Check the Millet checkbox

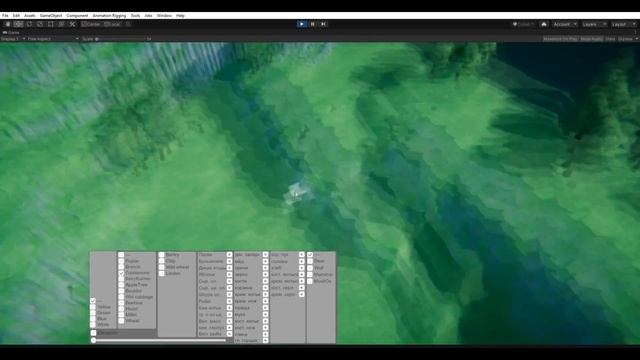(x=121, y=315)
